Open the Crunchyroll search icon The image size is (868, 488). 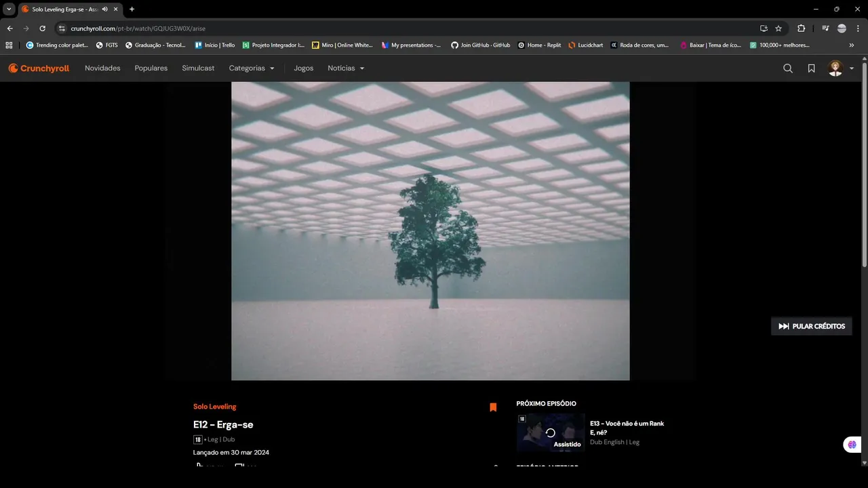click(x=788, y=68)
